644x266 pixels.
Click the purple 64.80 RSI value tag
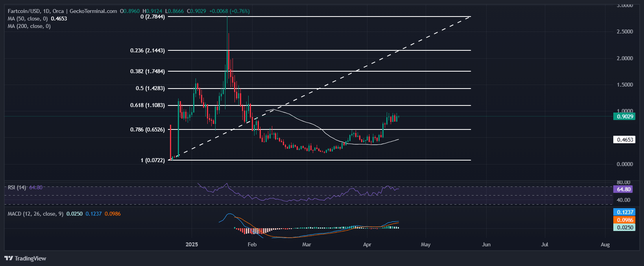pyautogui.click(x=624, y=189)
